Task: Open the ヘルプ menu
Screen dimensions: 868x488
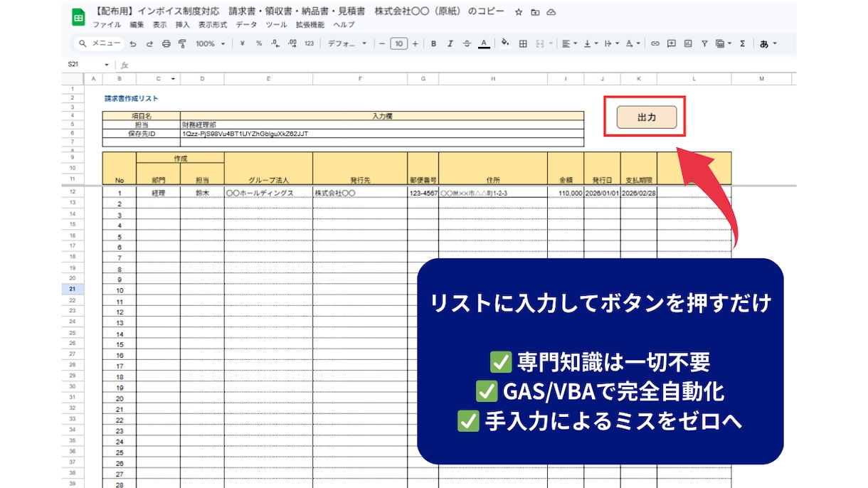Action: (344, 25)
